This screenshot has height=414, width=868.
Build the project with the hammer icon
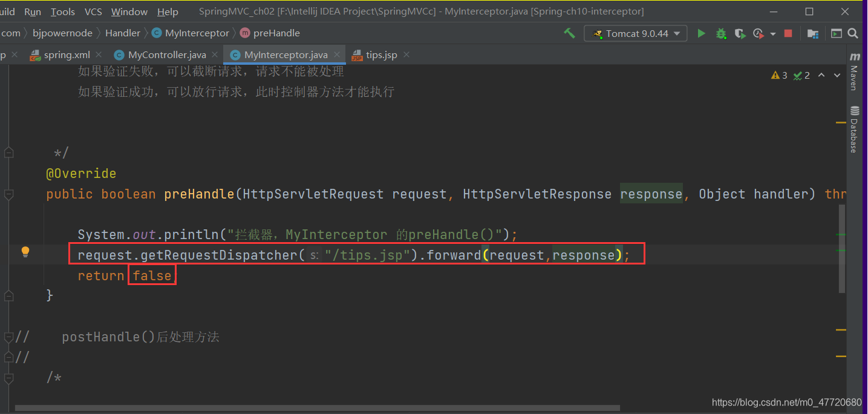tap(569, 33)
